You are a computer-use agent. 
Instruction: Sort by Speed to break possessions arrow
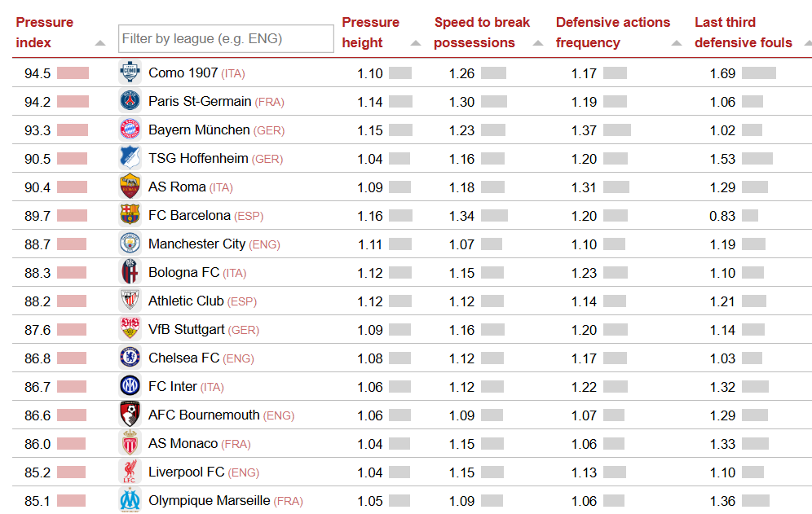coord(538,43)
